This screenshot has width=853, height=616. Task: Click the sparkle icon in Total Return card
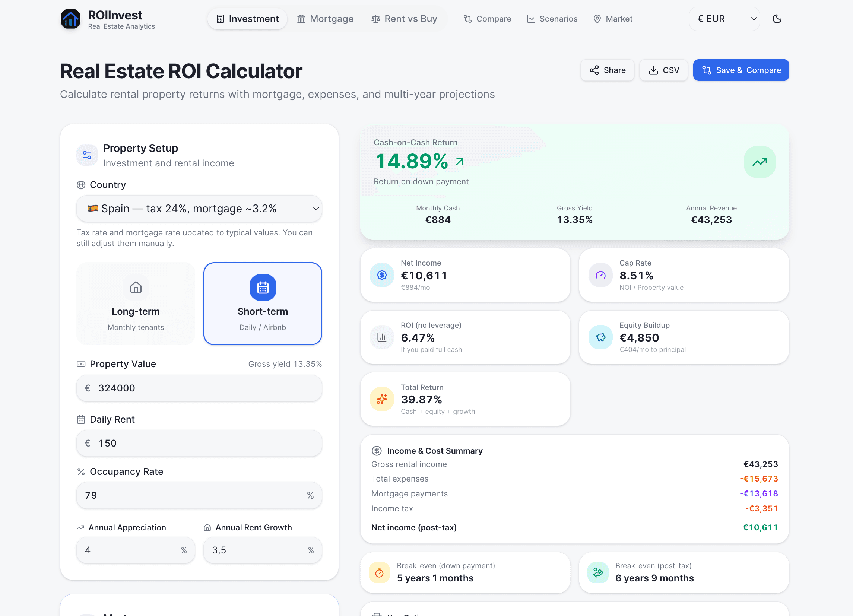[x=382, y=399]
